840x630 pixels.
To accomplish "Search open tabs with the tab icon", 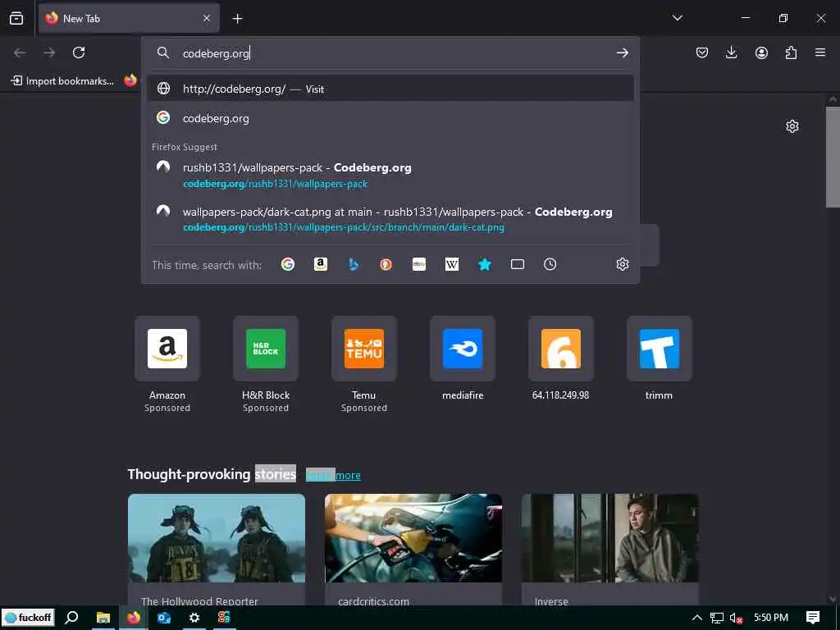I will pyautogui.click(x=517, y=264).
